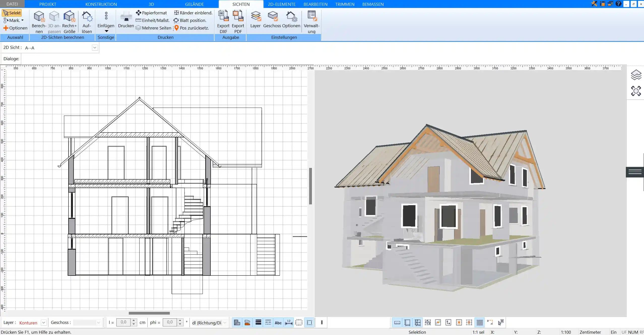Switch to the BEMASSEN tab
The height and width of the screenshot is (335, 644).
coord(373,4)
